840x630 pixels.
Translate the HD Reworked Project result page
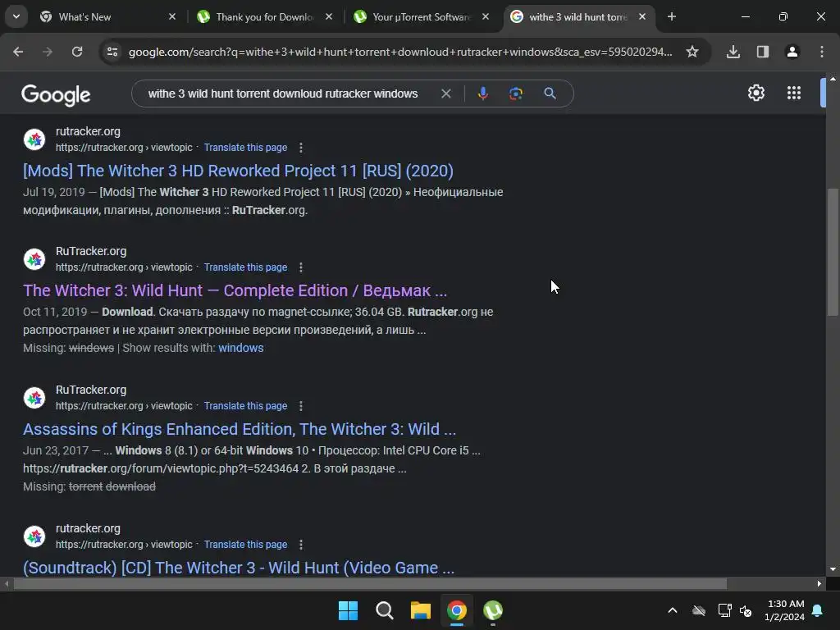point(245,148)
